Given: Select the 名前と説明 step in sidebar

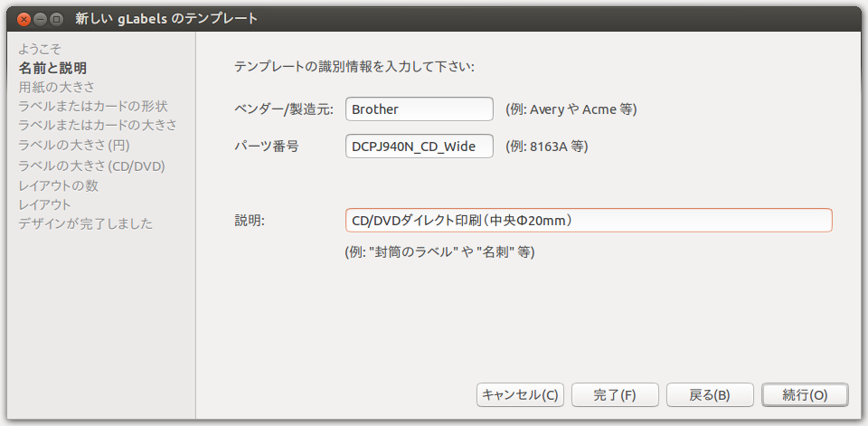Looking at the screenshot, I should [x=52, y=68].
